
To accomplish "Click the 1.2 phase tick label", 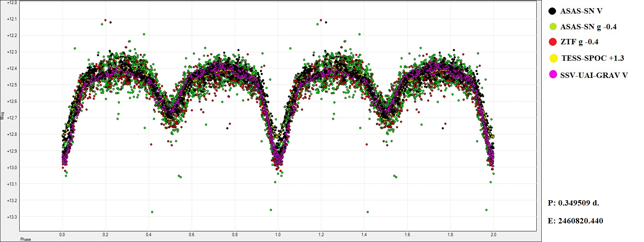I will coord(321,234).
